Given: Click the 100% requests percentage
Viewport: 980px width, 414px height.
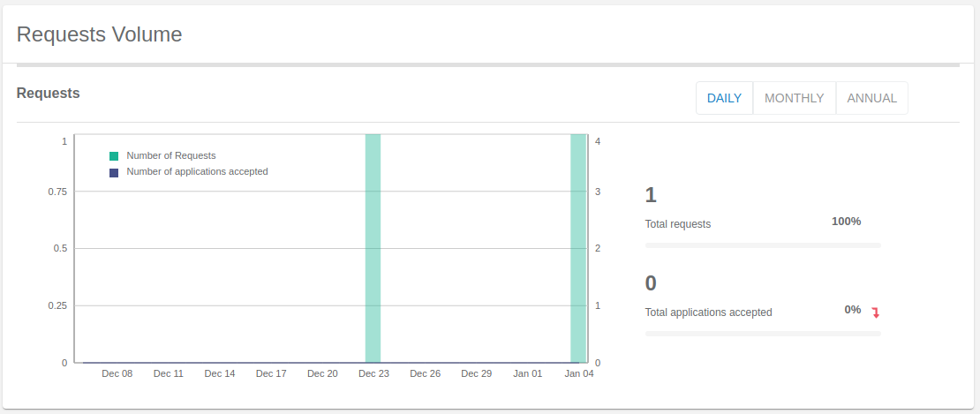Looking at the screenshot, I should click(x=847, y=221).
